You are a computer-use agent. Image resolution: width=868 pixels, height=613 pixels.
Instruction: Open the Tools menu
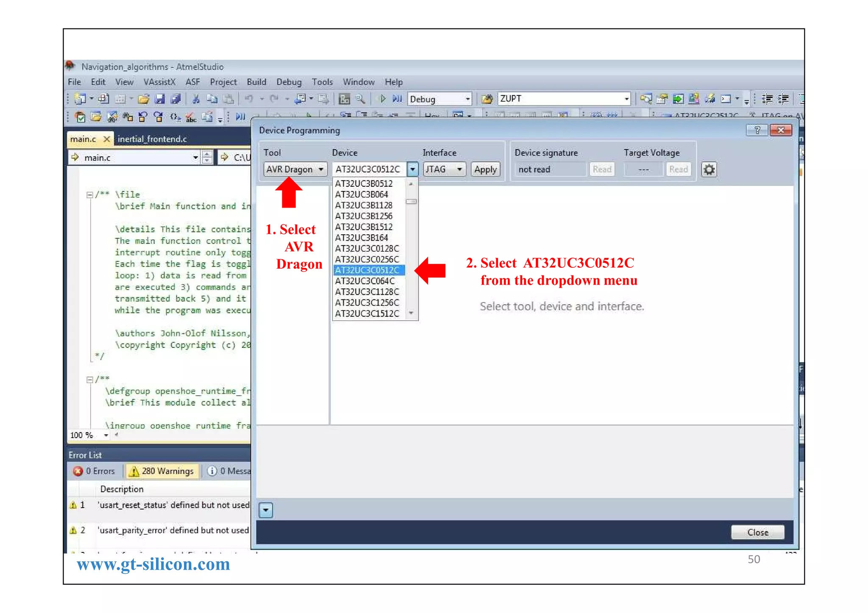322,82
